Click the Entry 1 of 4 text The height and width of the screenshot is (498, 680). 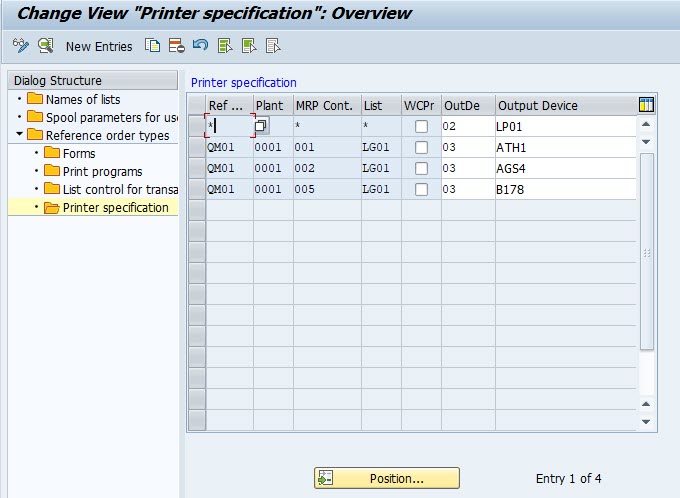pos(568,478)
